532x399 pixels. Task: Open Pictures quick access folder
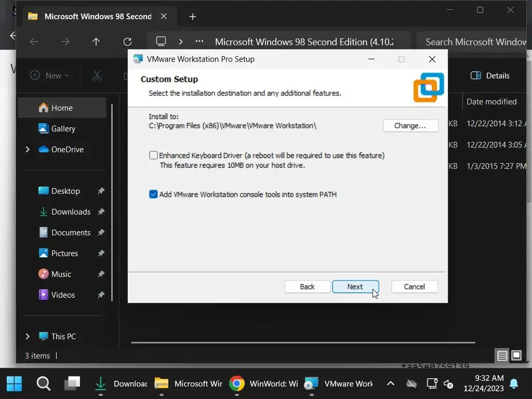pos(64,253)
